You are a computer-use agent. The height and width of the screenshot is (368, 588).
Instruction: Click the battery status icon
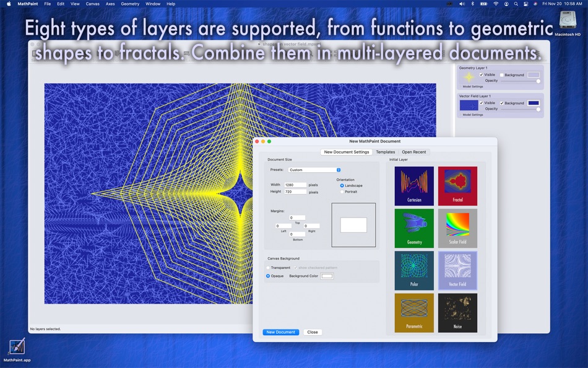484,4
